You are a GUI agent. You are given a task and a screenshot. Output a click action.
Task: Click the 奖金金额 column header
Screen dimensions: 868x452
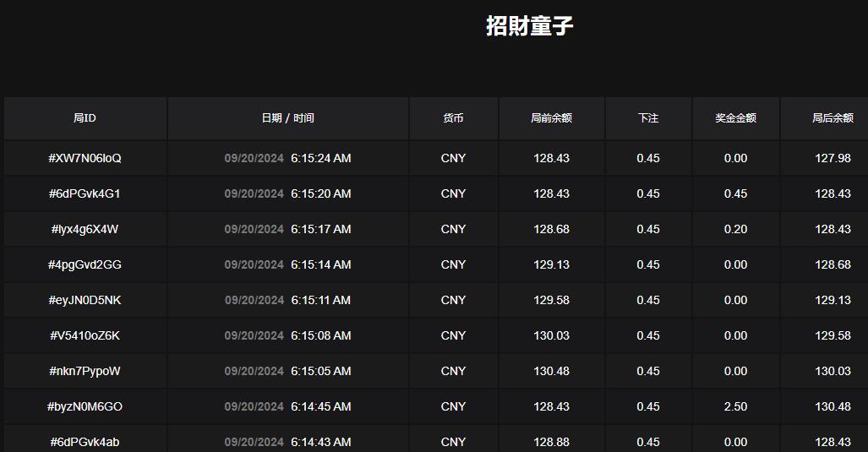[735, 118]
